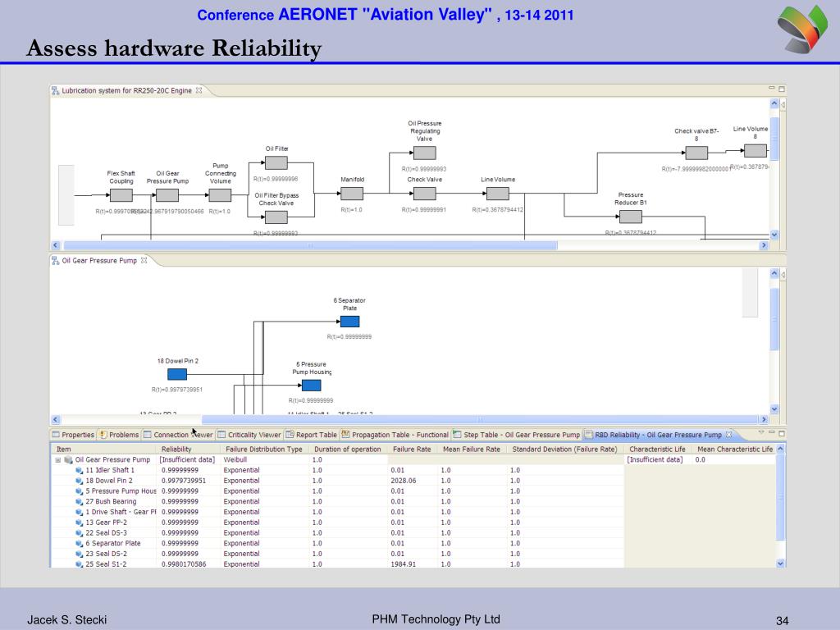The image size is (840, 630).
Task: Select the 25 Seal S1-2 row
Action: click(337, 564)
